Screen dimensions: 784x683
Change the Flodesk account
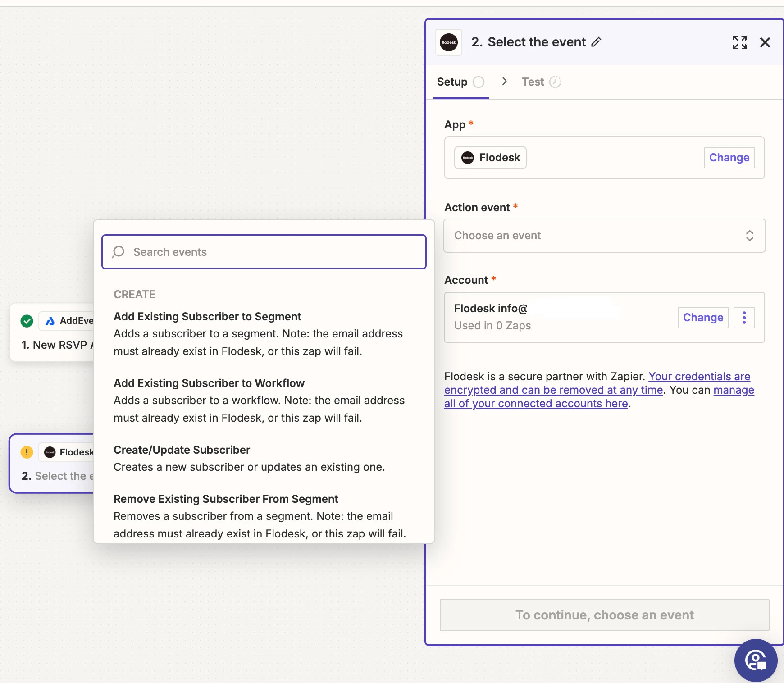click(x=703, y=318)
